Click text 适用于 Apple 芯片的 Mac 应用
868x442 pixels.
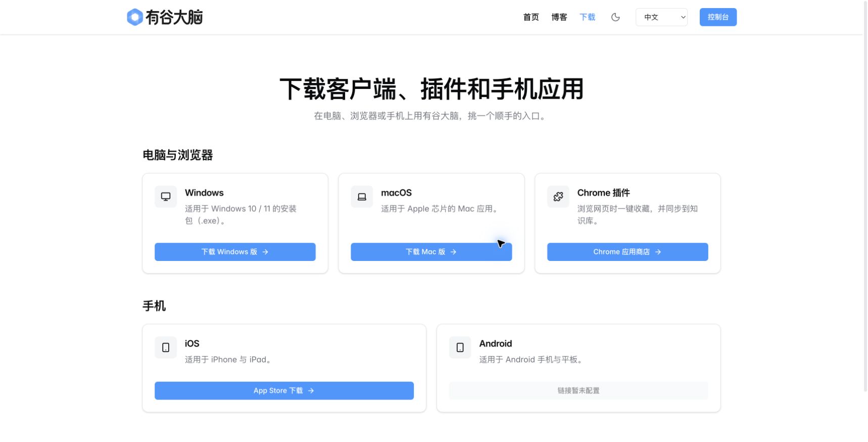440,208
